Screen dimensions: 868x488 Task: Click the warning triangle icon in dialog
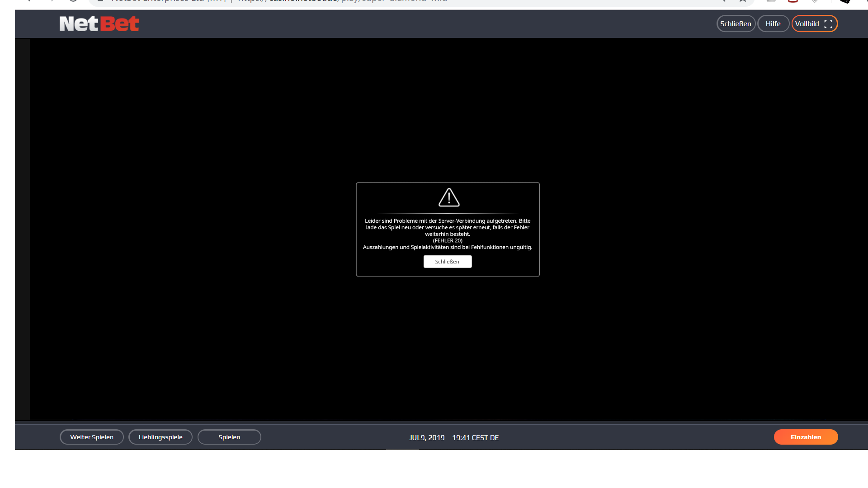point(449,197)
